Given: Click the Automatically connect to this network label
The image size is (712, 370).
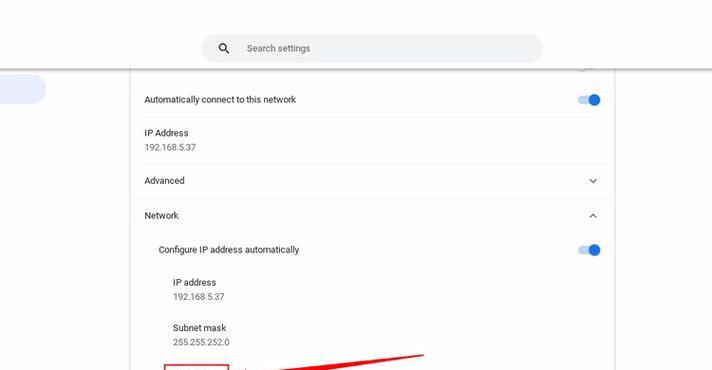Looking at the screenshot, I should [x=220, y=99].
